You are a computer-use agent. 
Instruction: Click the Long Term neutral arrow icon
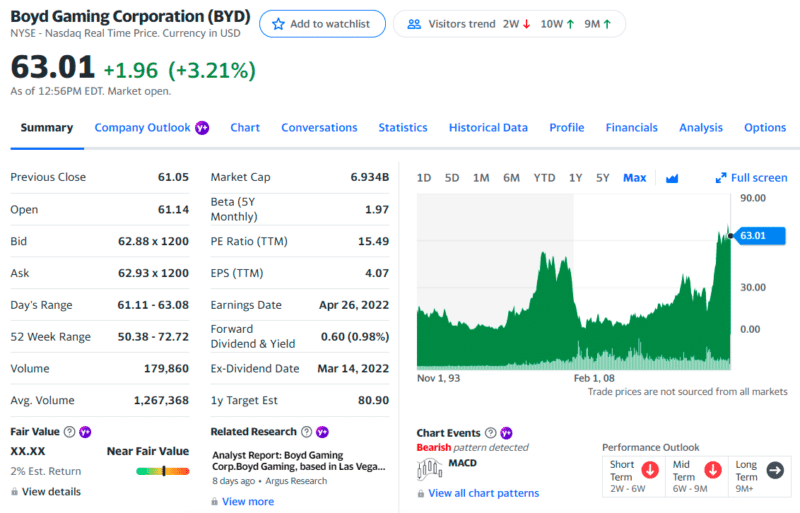776,470
